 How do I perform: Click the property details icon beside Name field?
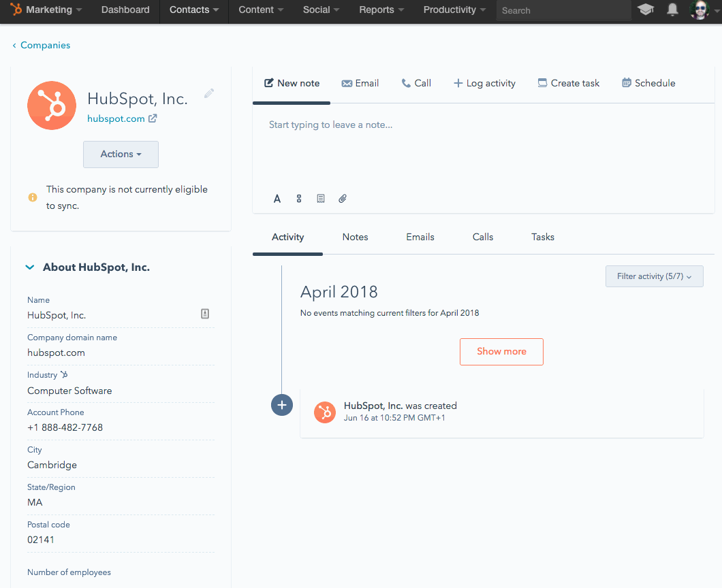[x=205, y=314]
